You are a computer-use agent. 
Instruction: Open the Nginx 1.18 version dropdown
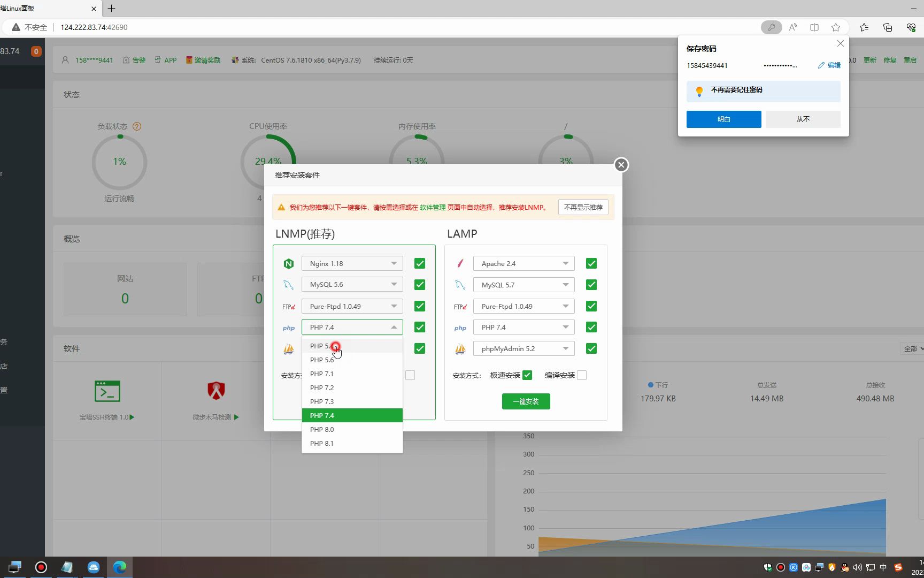click(352, 263)
